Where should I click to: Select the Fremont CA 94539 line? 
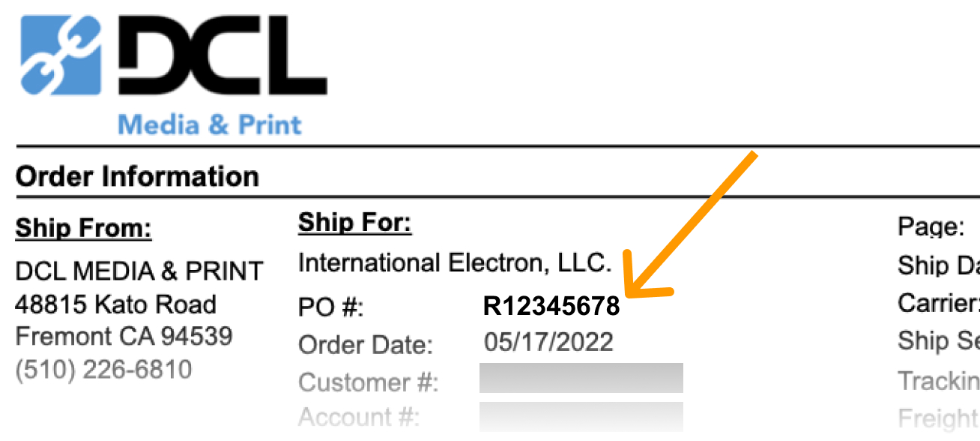pos(124,336)
